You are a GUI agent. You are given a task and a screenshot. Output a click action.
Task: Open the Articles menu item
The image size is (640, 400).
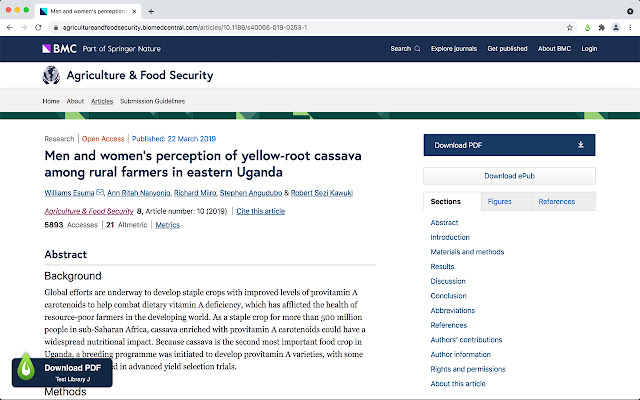click(x=102, y=101)
